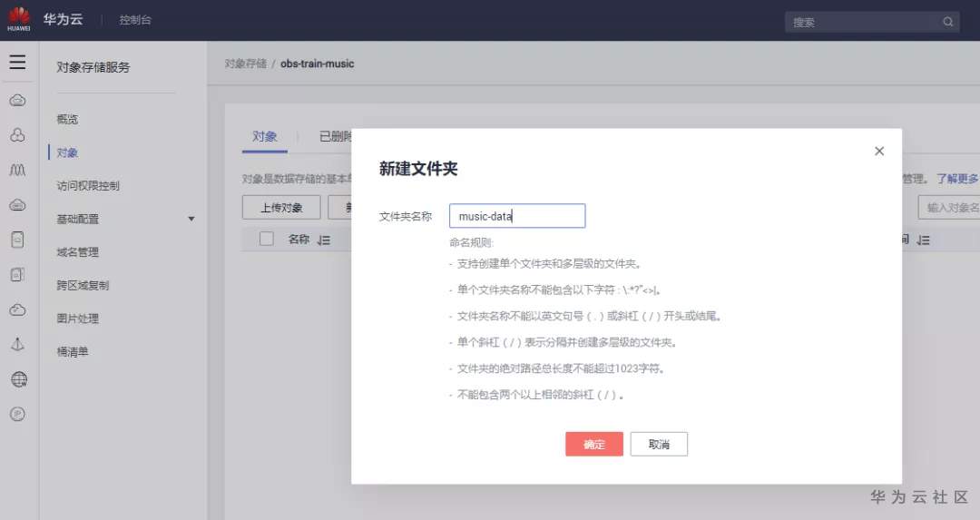Click the sort icon in the right column header
Screen dimensions: 980x520
(923, 240)
